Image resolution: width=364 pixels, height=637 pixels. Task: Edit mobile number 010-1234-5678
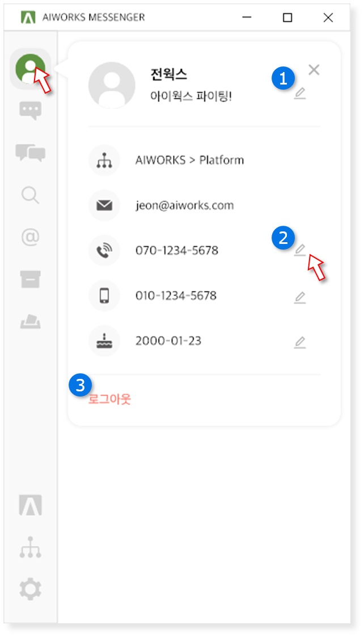click(x=300, y=298)
